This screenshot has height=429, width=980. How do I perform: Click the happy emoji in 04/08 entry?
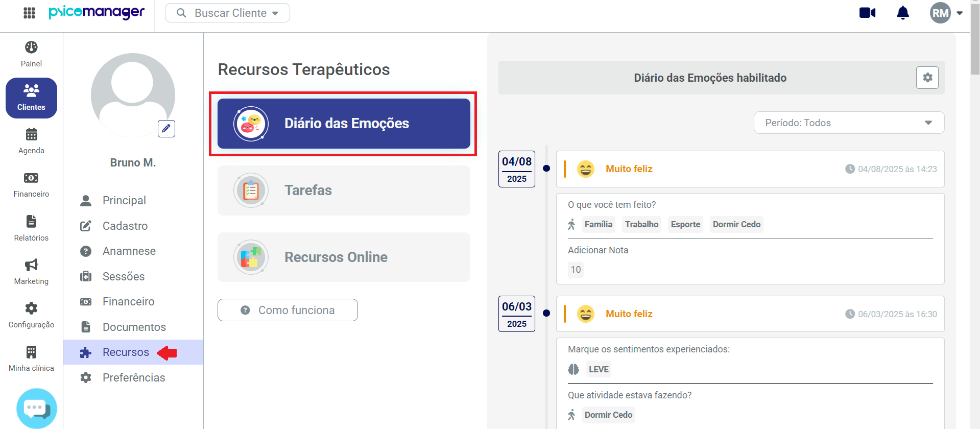pyautogui.click(x=586, y=169)
